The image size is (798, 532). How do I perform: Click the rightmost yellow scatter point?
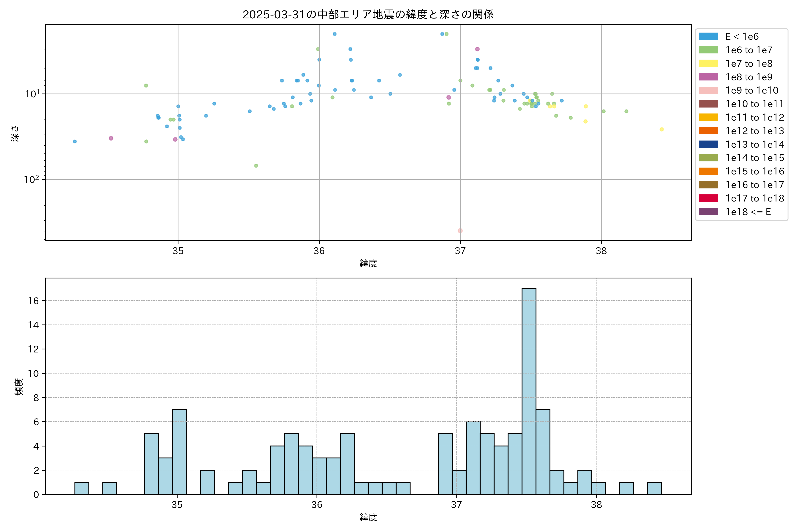[x=662, y=129]
